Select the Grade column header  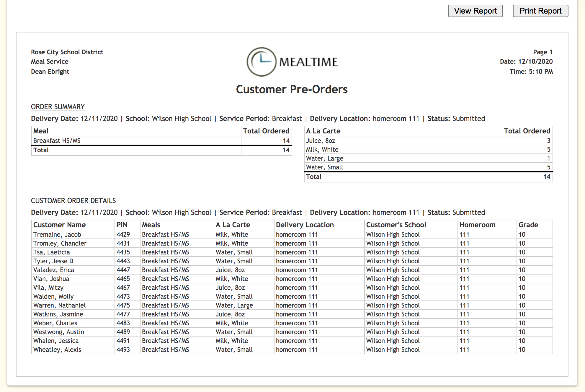click(528, 225)
